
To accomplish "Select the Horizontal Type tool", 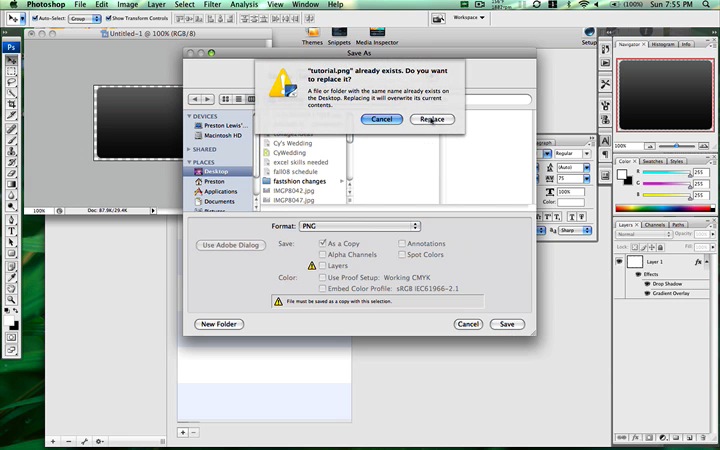I will point(11,231).
